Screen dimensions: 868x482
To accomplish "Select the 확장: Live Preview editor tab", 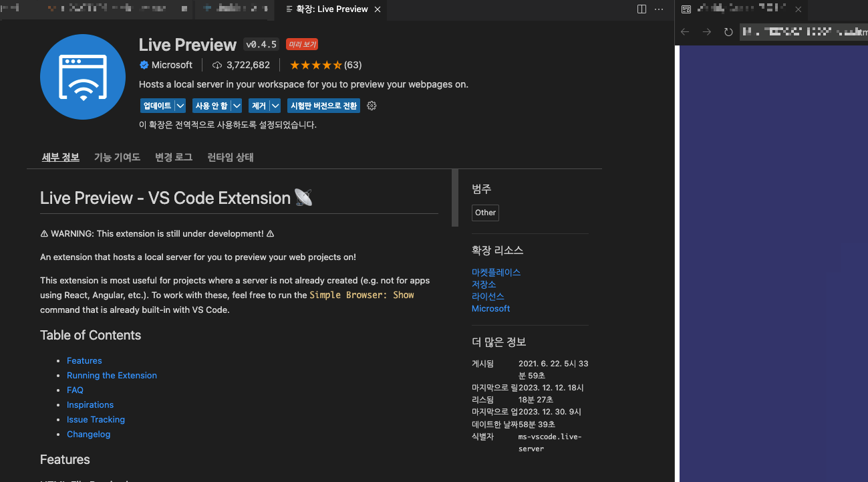I will [331, 9].
